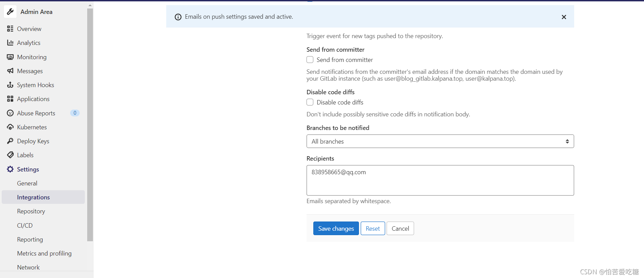Click the "Recipients" field heading
Screen dimensions: 644x278
320,159
